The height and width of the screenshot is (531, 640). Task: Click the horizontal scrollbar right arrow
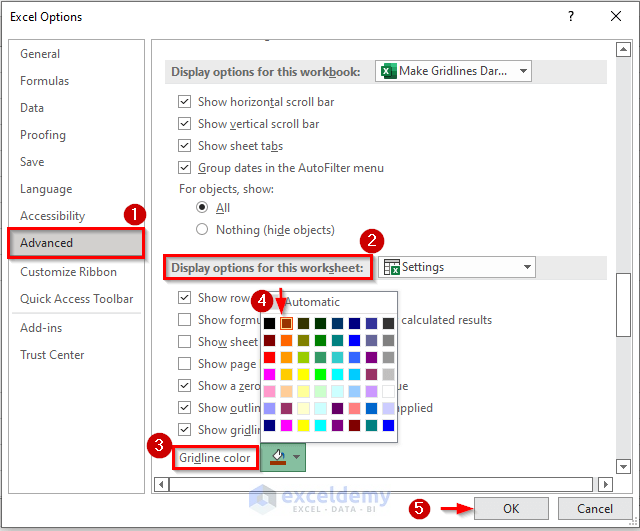[x=605, y=484]
